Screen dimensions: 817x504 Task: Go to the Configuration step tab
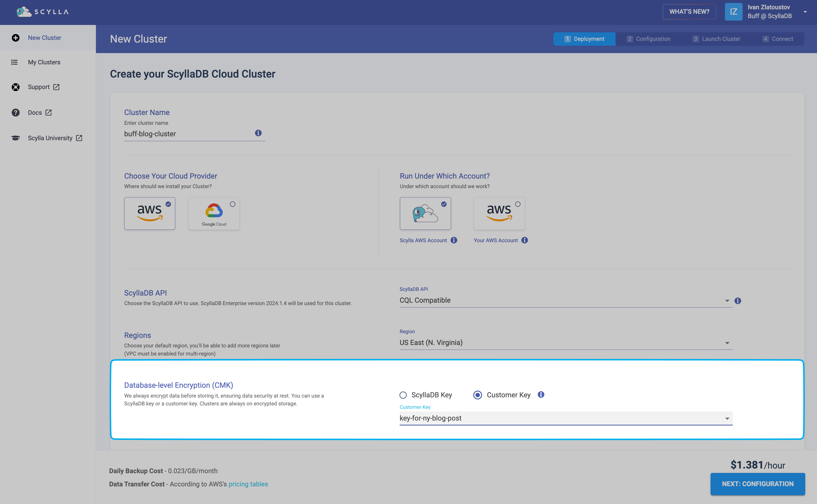click(x=648, y=39)
